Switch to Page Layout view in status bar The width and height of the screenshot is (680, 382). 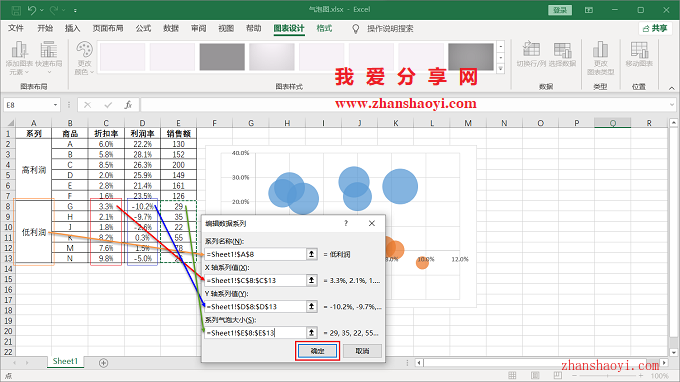pyautogui.click(x=535, y=375)
